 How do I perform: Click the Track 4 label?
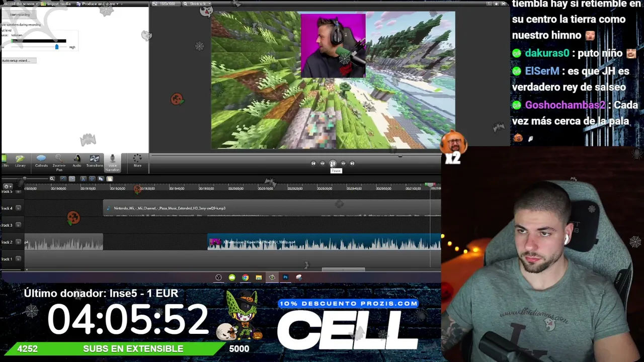pos(7,208)
